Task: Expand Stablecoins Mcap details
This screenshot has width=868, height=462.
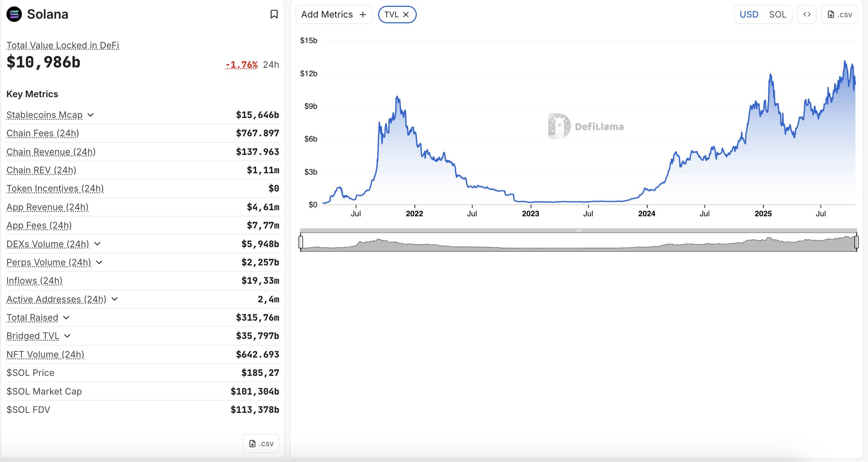Action: coord(91,115)
